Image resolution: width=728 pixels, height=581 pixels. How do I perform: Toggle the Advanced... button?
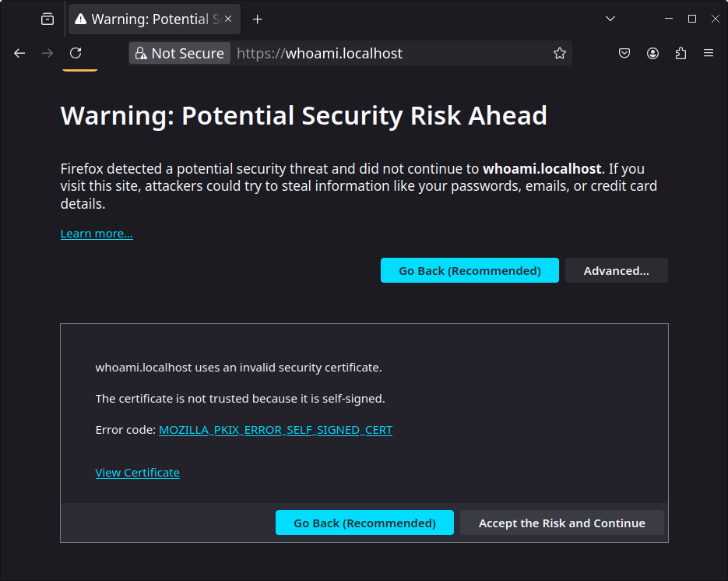tap(617, 270)
